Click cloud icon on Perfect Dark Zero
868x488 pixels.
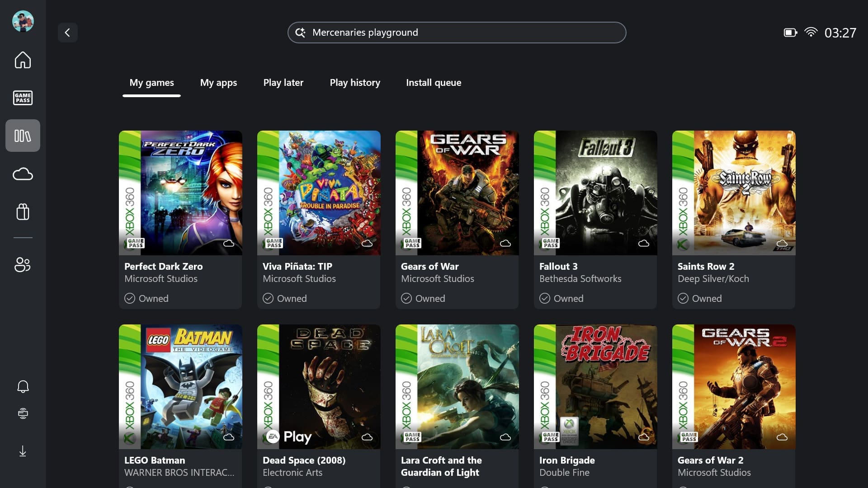[x=229, y=244]
